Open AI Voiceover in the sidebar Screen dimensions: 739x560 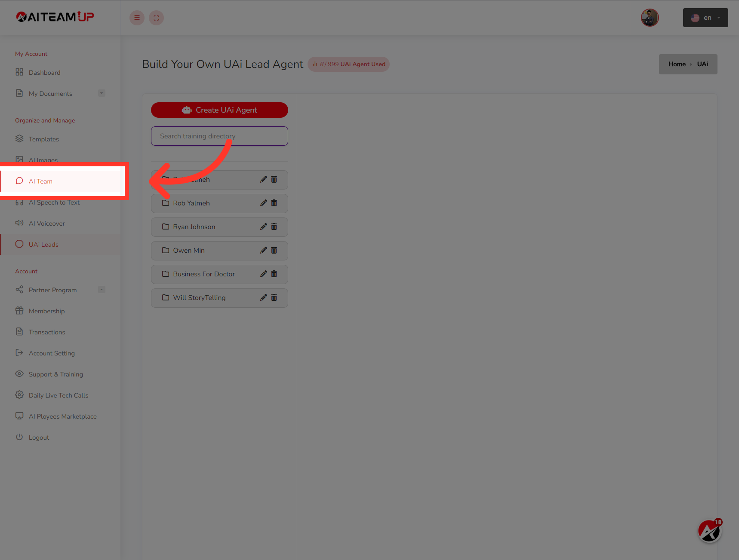(60, 223)
